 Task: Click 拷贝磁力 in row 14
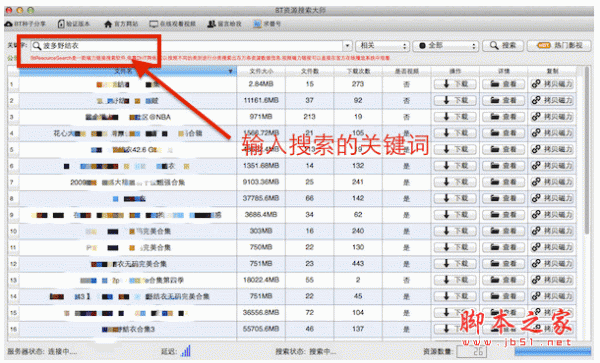tap(552, 296)
